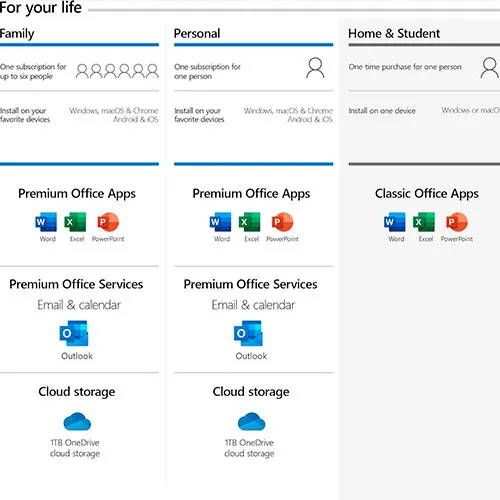
Task: Click the 'Classic Office Apps' heading
Action: click(x=427, y=194)
